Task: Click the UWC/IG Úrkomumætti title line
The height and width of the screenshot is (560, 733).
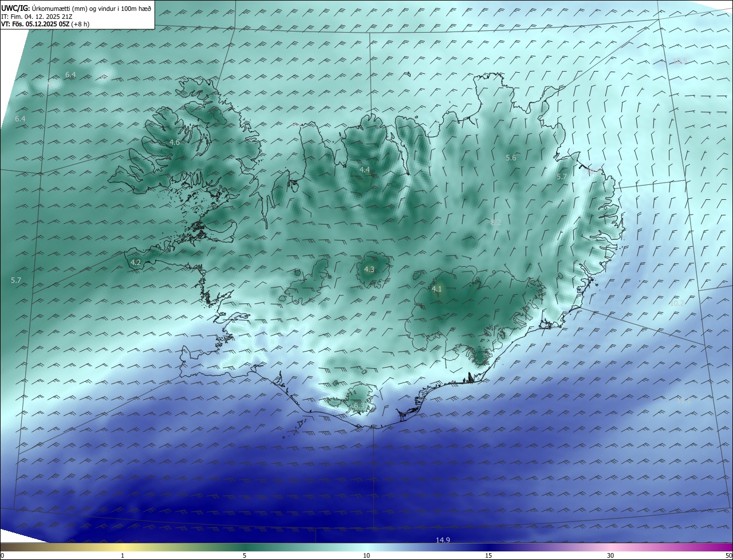Action: pos(76,8)
